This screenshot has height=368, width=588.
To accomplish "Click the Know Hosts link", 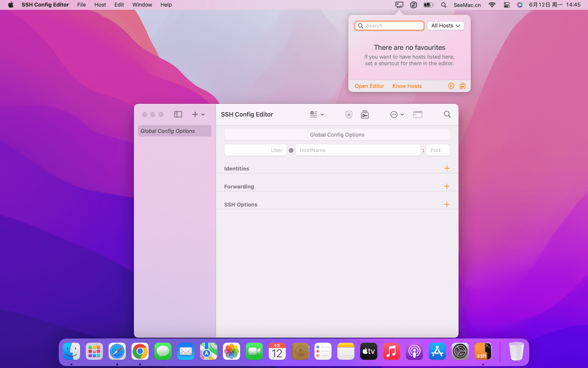I will click(407, 86).
